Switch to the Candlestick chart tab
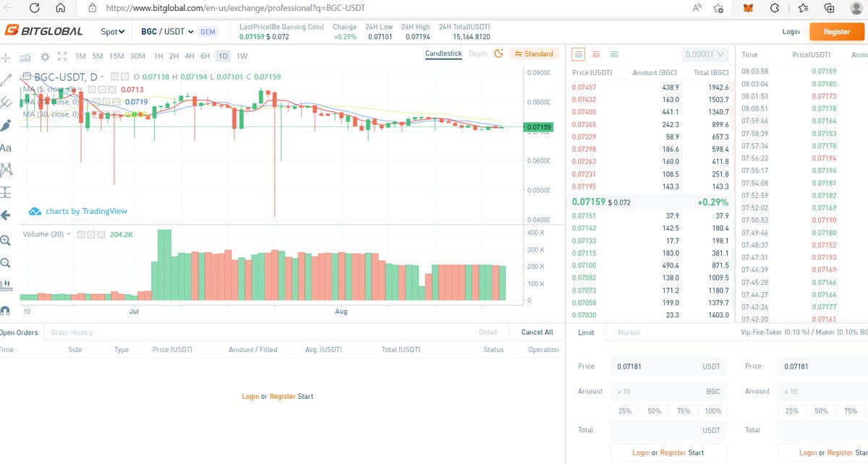The height and width of the screenshot is (464, 868). pos(443,53)
